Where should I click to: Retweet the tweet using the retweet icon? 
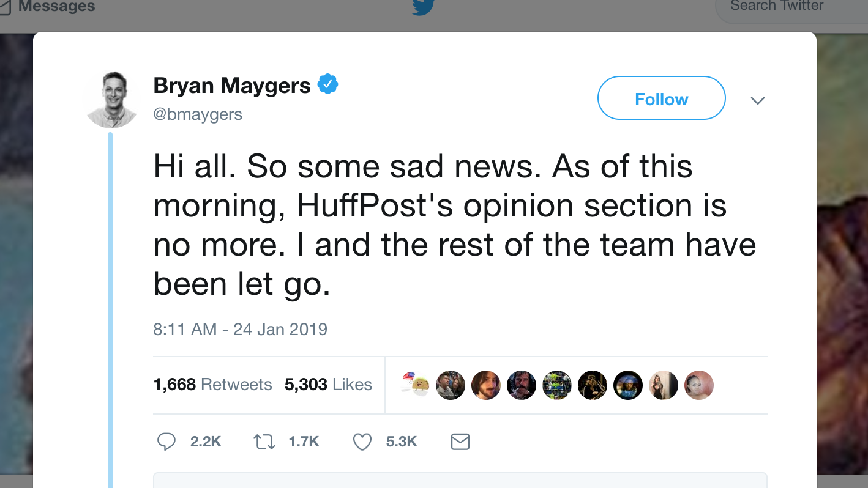pyautogui.click(x=264, y=442)
